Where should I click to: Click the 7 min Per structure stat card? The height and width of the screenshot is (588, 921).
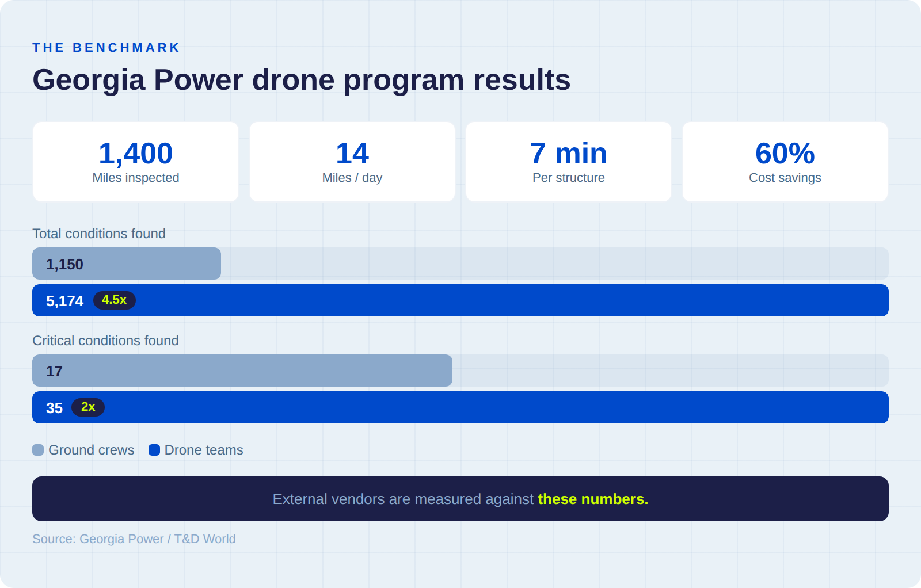(x=568, y=161)
